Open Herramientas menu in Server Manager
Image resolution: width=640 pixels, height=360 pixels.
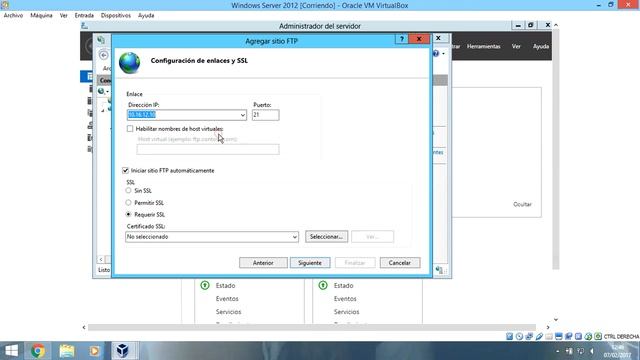click(484, 47)
